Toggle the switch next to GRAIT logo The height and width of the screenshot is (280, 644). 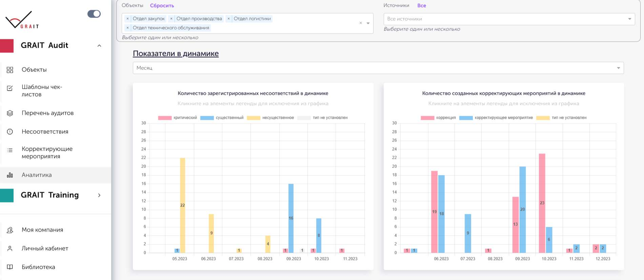[x=94, y=14]
